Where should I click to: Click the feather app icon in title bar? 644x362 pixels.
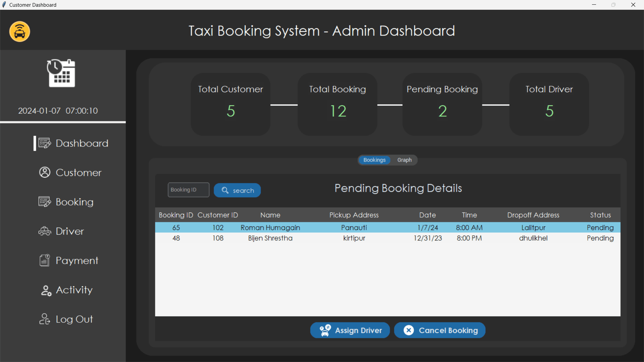pyautogui.click(x=4, y=5)
